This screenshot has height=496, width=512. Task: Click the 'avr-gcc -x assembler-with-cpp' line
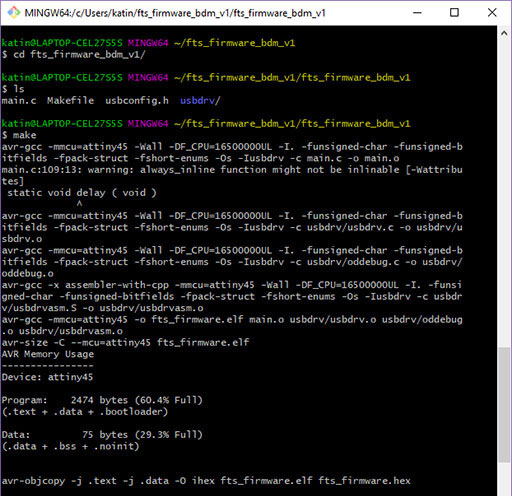[x=232, y=285]
